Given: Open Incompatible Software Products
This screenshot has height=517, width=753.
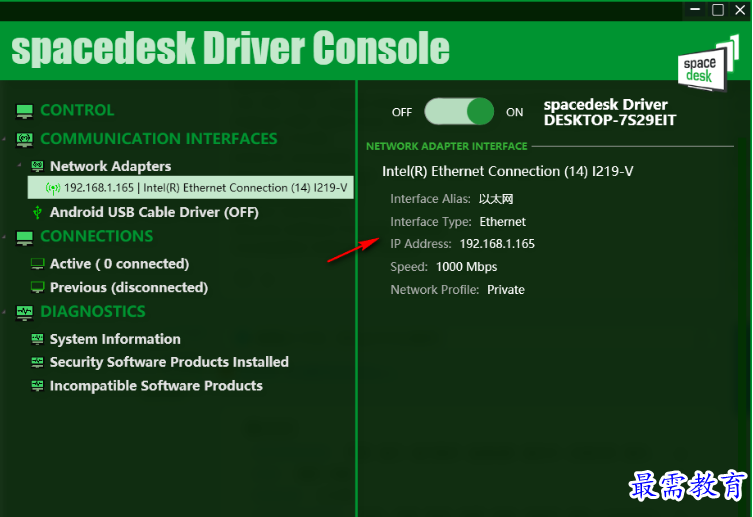Looking at the screenshot, I should pyautogui.click(x=156, y=386).
